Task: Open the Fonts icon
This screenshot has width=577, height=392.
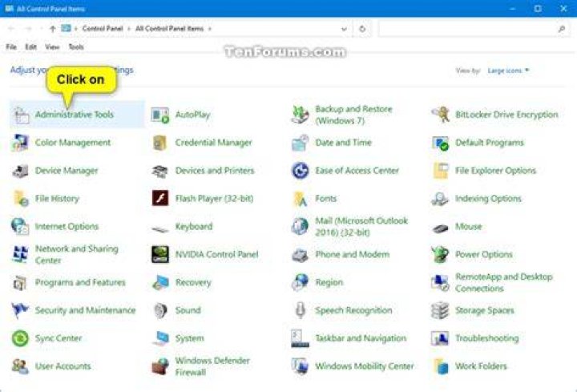Action: [x=301, y=199]
